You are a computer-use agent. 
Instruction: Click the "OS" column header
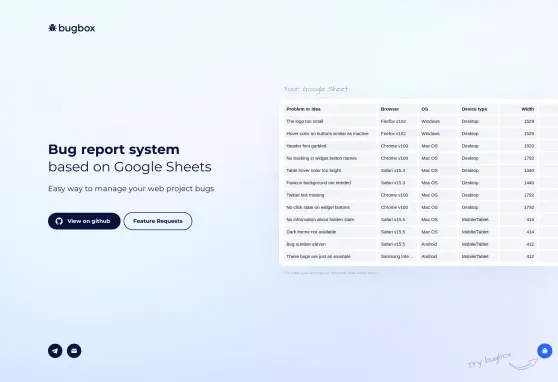(x=438, y=109)
